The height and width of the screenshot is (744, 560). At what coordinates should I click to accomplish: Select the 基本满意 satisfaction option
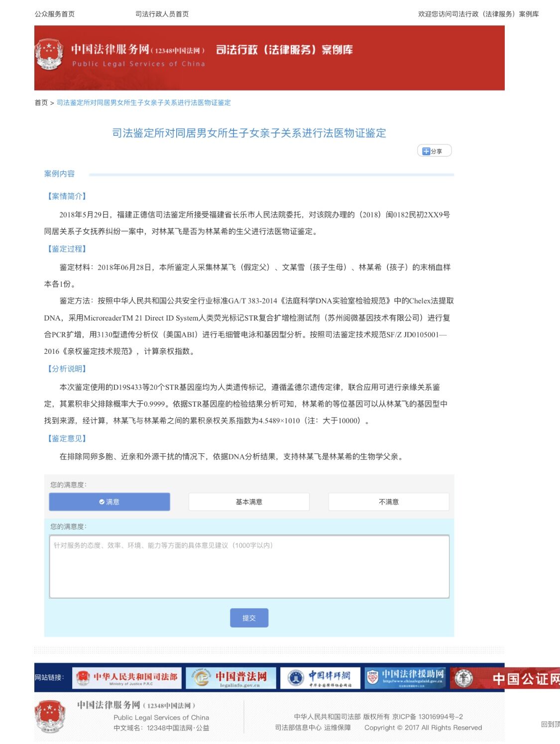coord(249,502)
